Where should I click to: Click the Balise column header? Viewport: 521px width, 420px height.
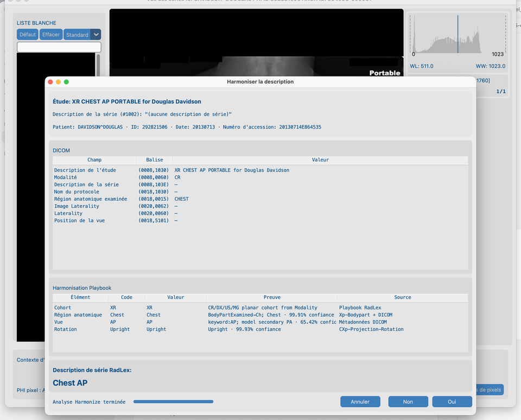pos(155,160)
